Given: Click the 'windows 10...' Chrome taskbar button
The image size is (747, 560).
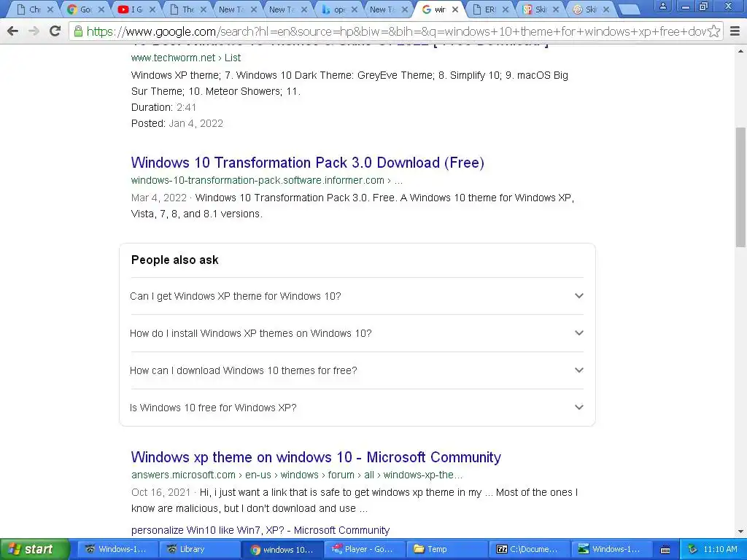Looking at the screenshot, I should [282, 549].
